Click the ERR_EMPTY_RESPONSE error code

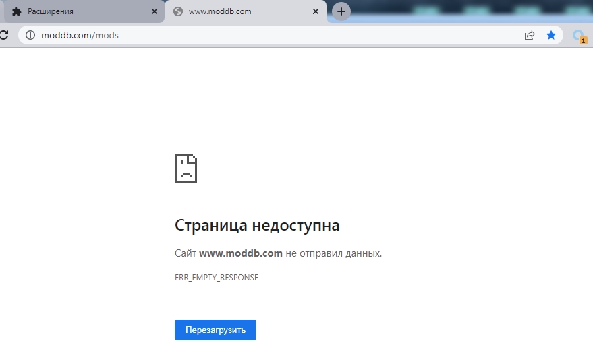(x=216, y=278)
